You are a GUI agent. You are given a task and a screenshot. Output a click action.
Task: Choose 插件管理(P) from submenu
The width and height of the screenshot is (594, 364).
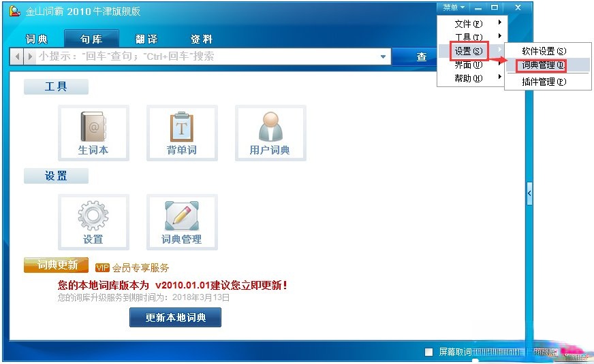548,82
